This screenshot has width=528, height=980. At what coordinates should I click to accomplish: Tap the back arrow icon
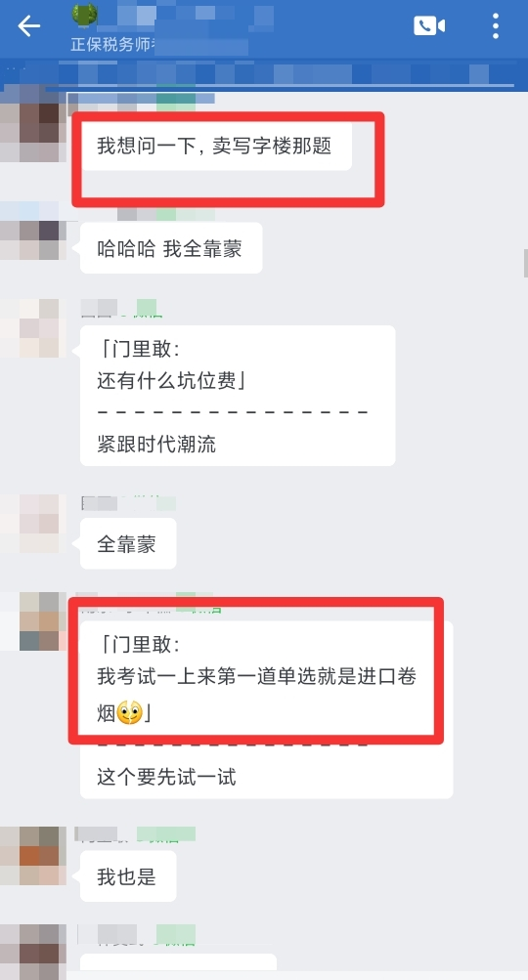click(x=28, y=26)
